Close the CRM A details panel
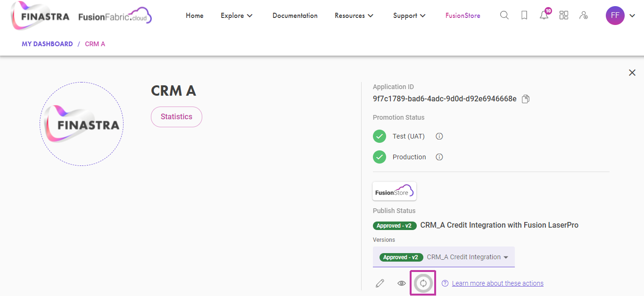The height and width of the screenshot is (296, 644). [x=632, y=73]
